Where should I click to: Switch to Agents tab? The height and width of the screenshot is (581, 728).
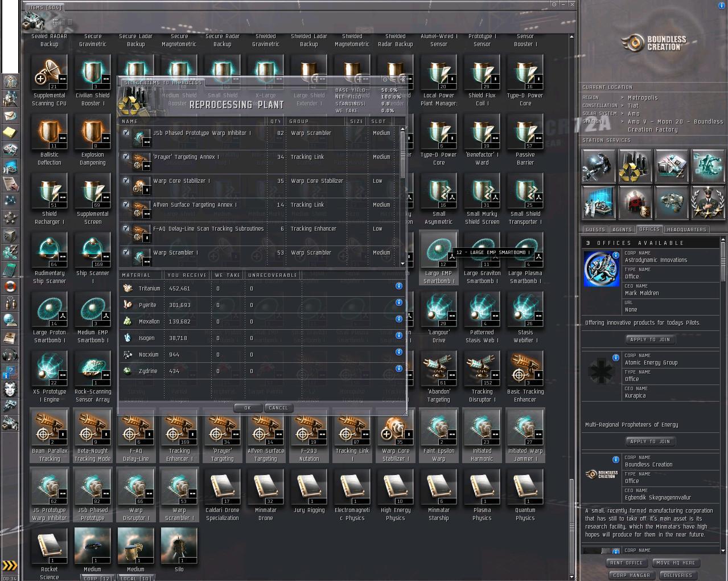click(x=622, y=230)
